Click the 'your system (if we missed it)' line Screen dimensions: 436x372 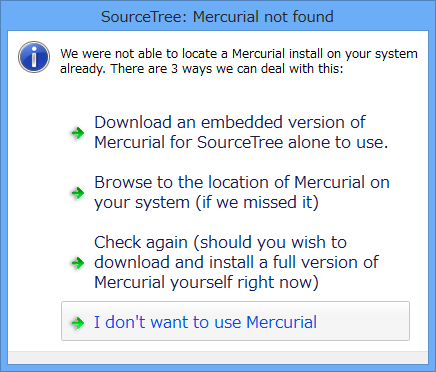[x=206, y=202]
